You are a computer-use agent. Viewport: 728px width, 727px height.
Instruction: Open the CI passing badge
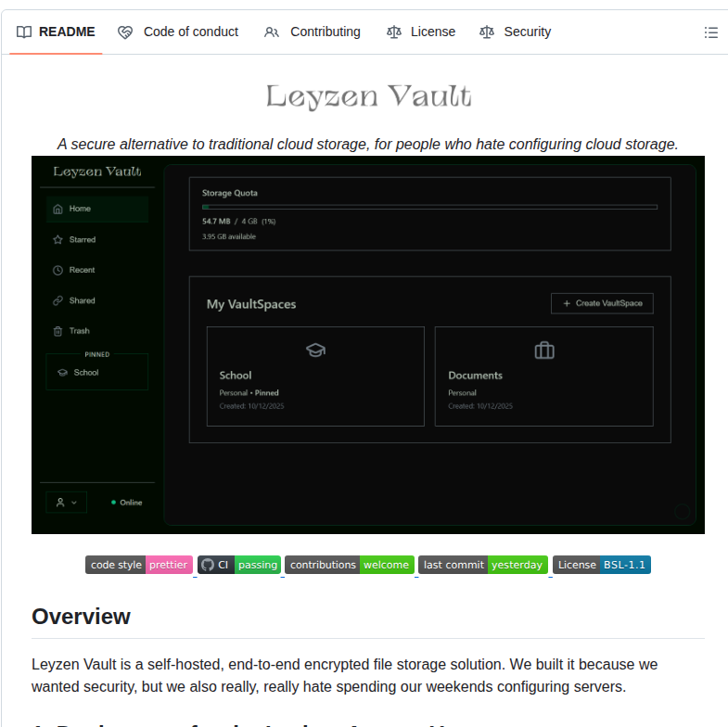pos(239,565)
